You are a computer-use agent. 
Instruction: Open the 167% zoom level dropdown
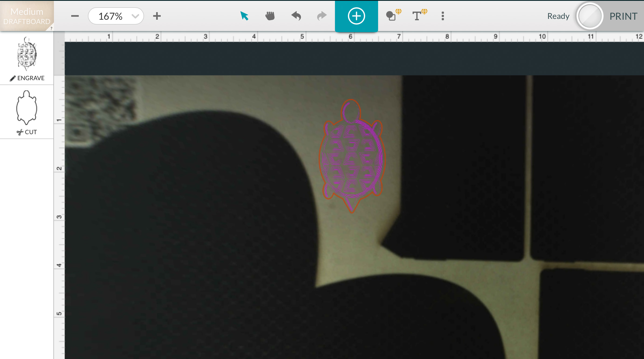coord(116,16)
